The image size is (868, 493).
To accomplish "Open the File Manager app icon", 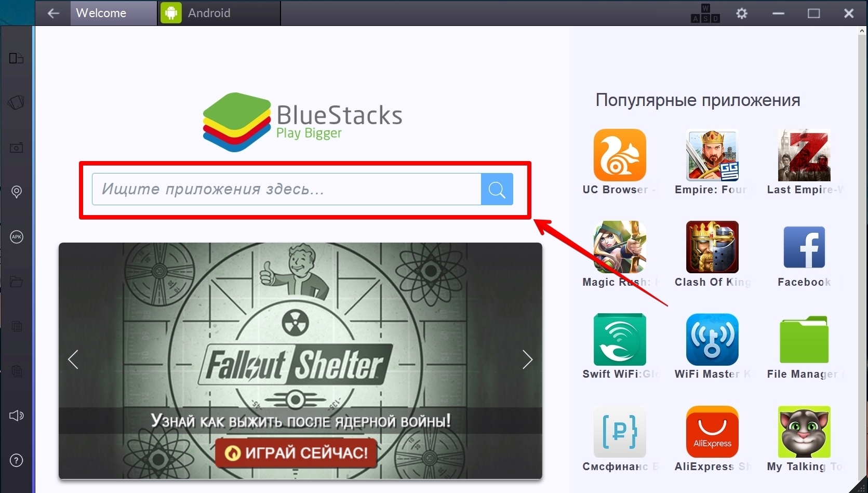I will pyautogui.click(x=804, y=339).
